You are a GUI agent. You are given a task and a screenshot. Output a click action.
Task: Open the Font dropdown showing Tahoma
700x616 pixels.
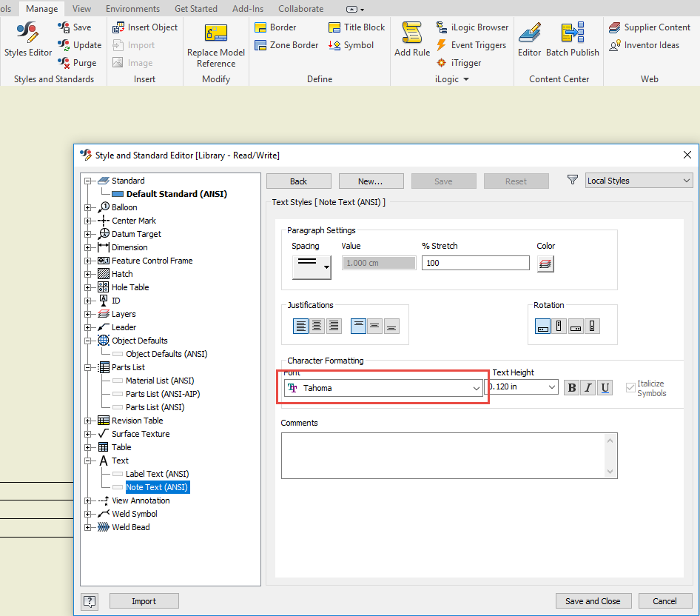tap(476, 387)
